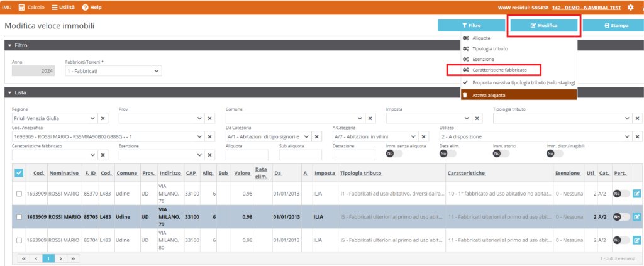Toggle the Data elim. switch
The width and height of the screenshot is (644, 266).
(x=448, y=153)
